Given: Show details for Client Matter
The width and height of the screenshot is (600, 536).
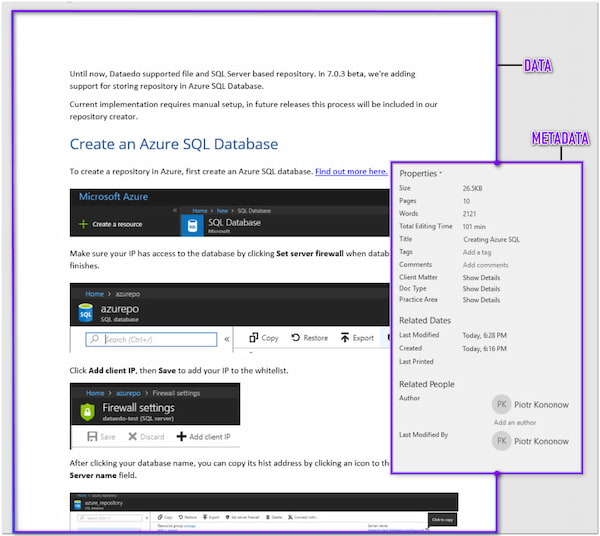Looking at the screenshot, I should (x=481, y=276).
